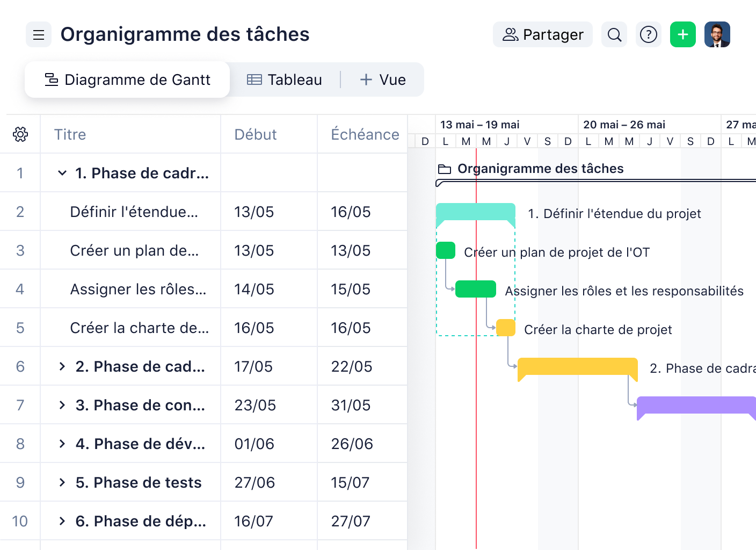This screenshot has width=756, height=550.
Task: Open the hamburger menu next to the title
Action: [39, 35]
